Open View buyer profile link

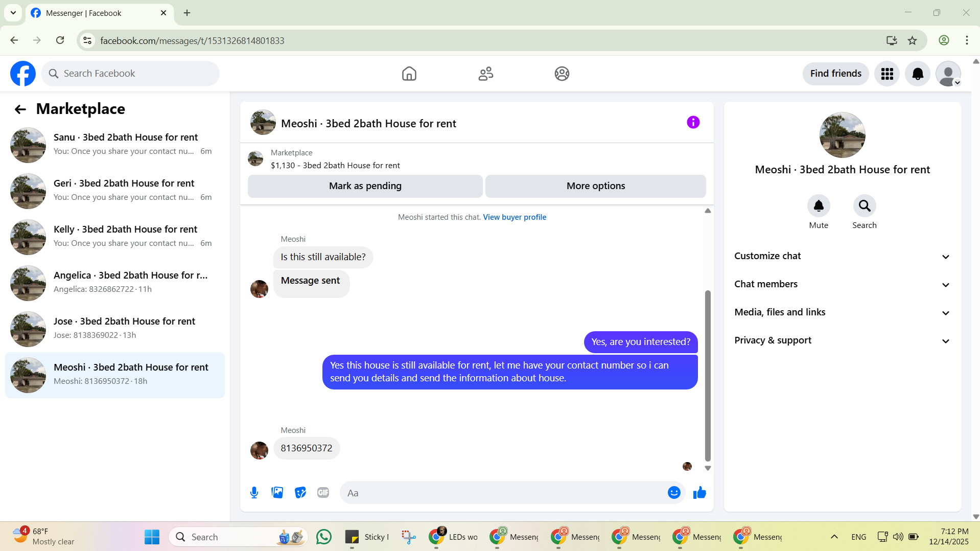[x=515, y=217]
